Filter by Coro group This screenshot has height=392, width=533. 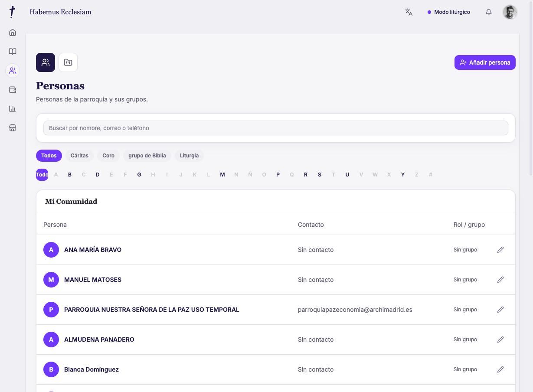tap(108, 156)
